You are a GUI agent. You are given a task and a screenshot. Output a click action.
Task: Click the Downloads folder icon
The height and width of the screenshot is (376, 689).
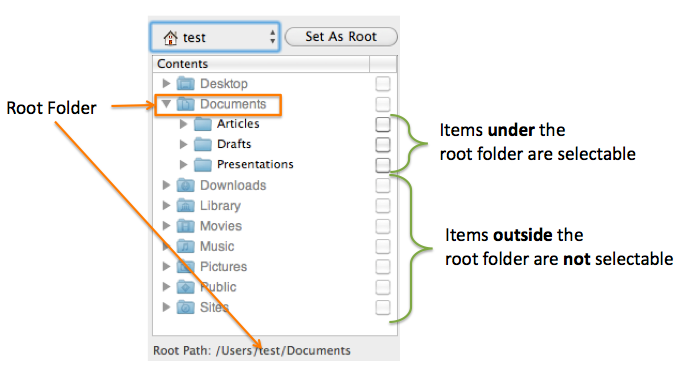point(185,185)
